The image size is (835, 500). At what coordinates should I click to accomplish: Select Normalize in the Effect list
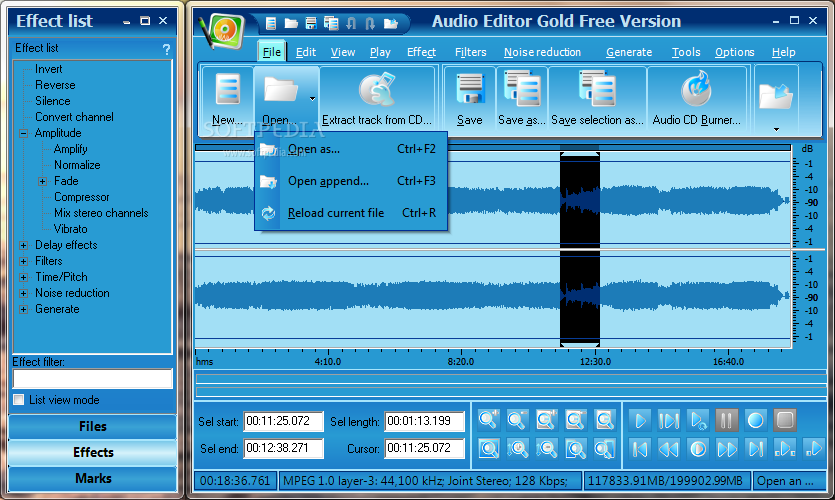(x=77, y=165)
